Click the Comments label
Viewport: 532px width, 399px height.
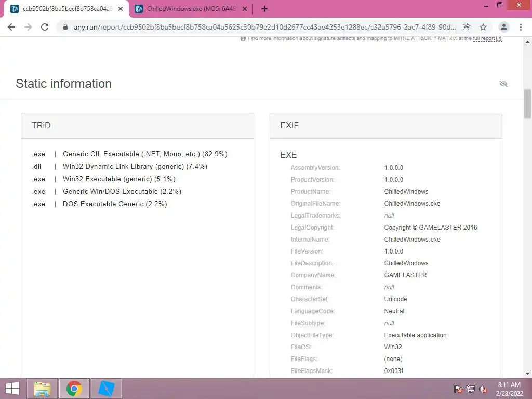[307, 287]
